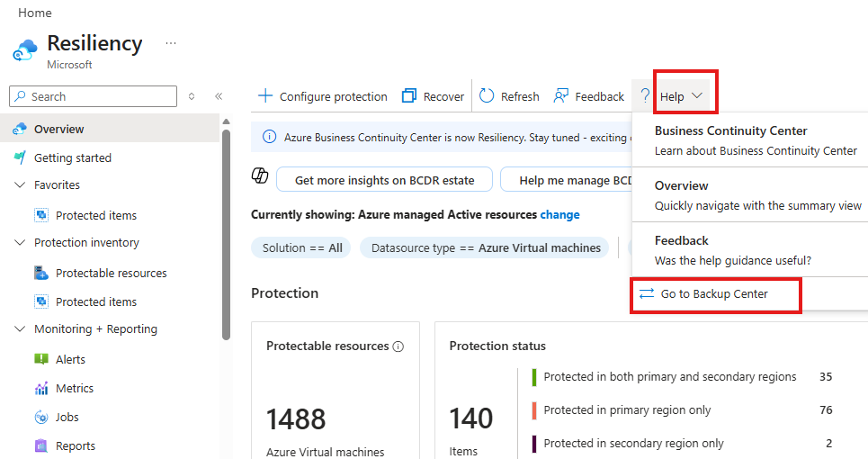Click info icon next to Protectable resources
The height and width of the screenshot is (459, 868).
coord(398,346)
